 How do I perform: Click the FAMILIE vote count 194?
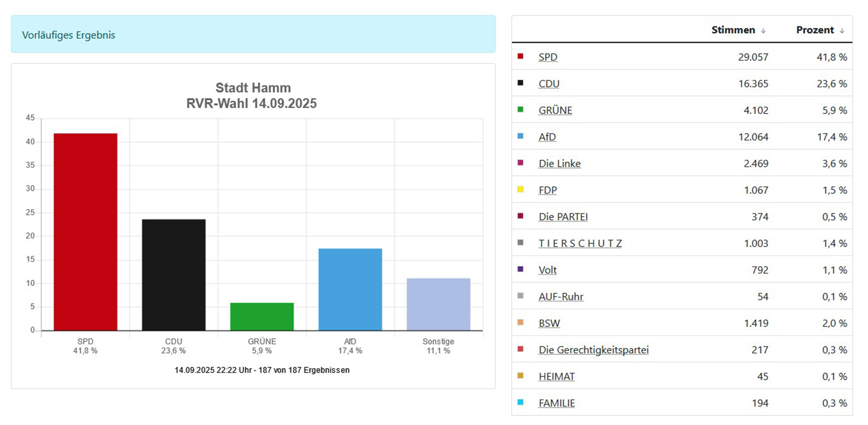(x=760, y=403)
